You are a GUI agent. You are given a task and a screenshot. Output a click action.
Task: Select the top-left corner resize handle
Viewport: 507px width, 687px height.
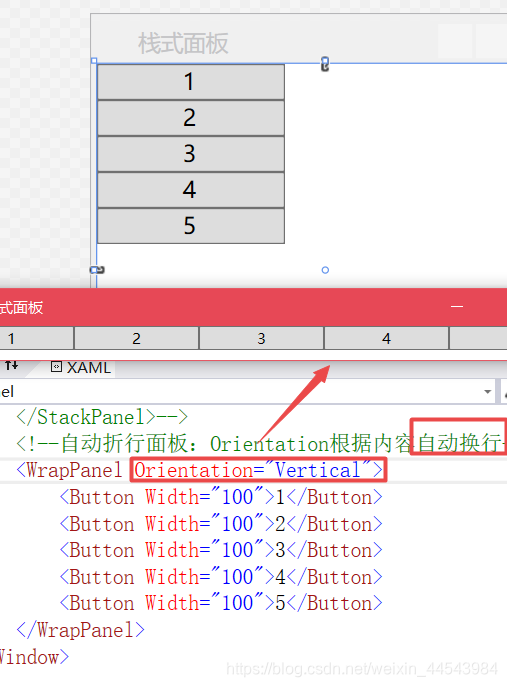click(94, 60)
